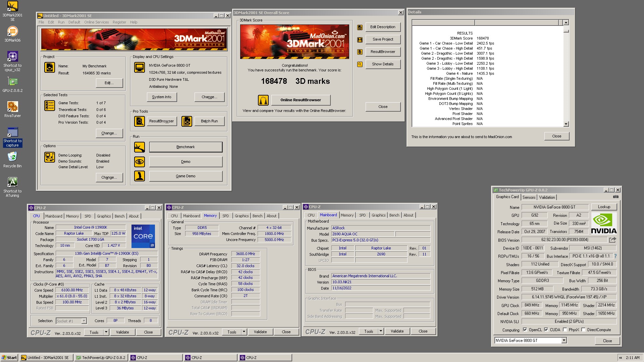Toggle the DirectCompute checkbox in GPU-Z

pos(583,330)
